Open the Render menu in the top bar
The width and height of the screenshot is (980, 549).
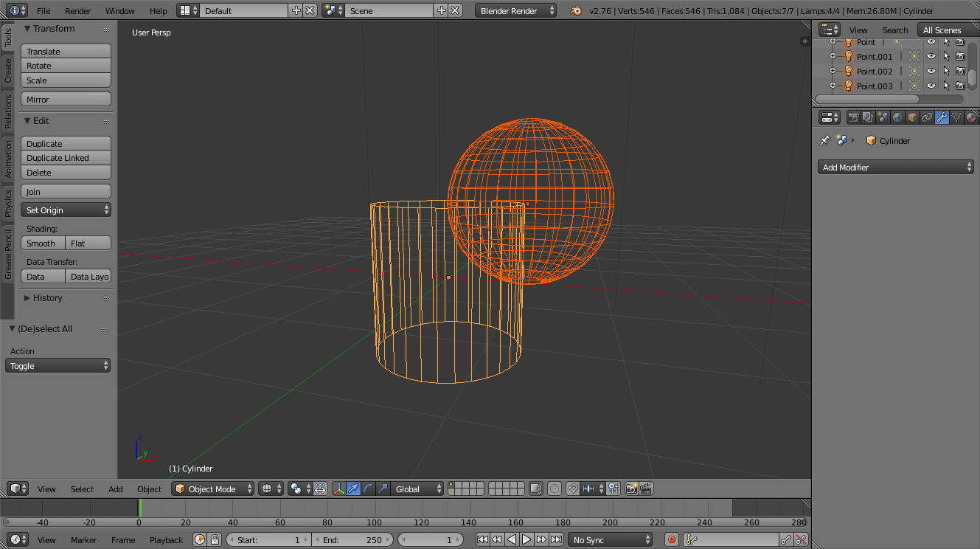pyautogui.click(x=77, y=11)
